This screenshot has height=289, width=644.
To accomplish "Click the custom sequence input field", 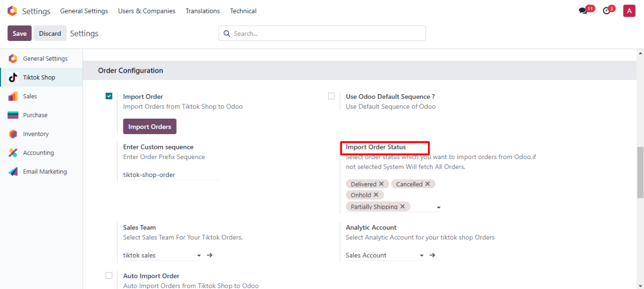I will (x=170, y=175).
